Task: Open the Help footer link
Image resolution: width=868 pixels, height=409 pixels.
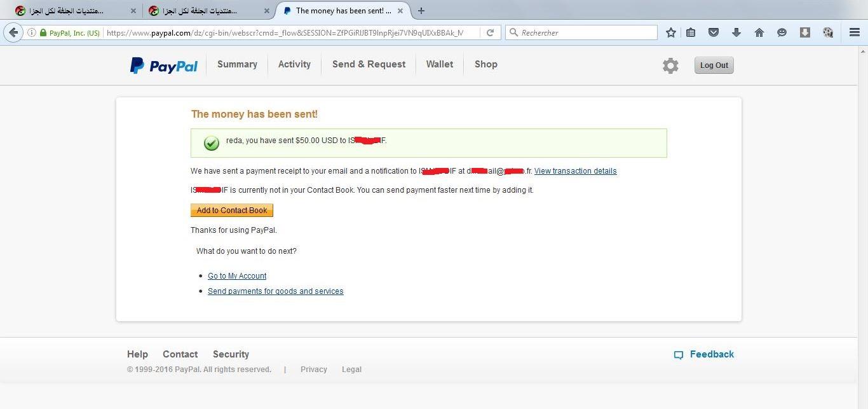Action: (137, 354)
